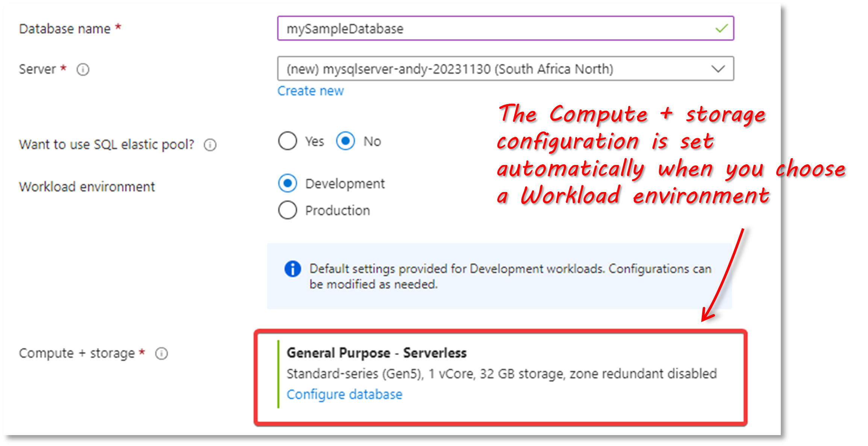This screenshot has width=868, height=446.
Task: Click the Database name label
Action: pos(65,29)
